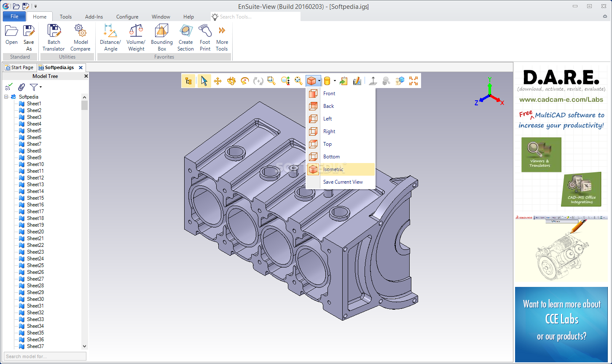This screenshot has height=364, width=612.
Task: Click the greyed magnifier parts icon
Action: tap(387, 81)
